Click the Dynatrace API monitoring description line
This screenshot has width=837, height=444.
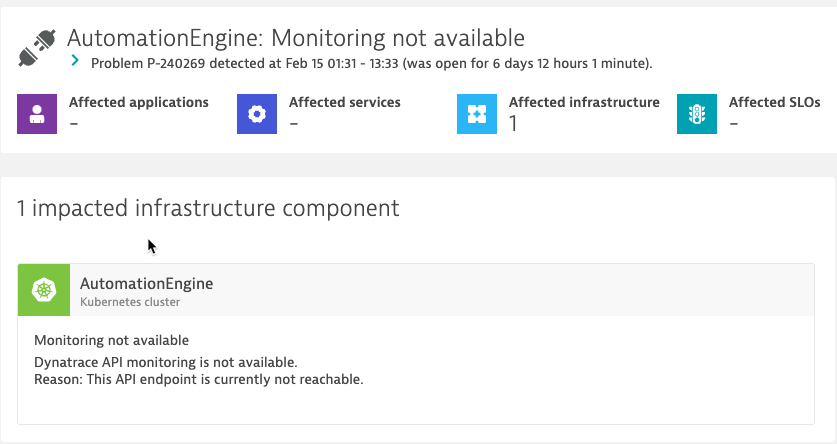click(x=165, y=362)
